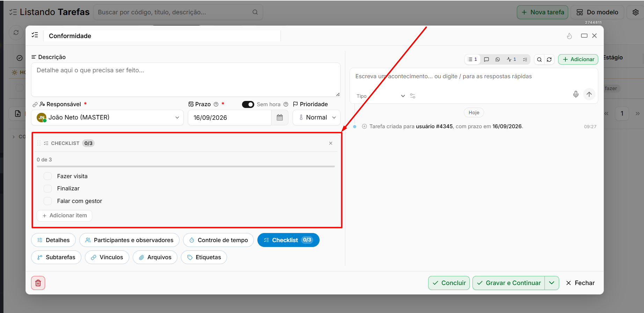Open the help icon next to Sem hora
The height and width of the screenshot is (313, 644).
[x=286, y=104]
